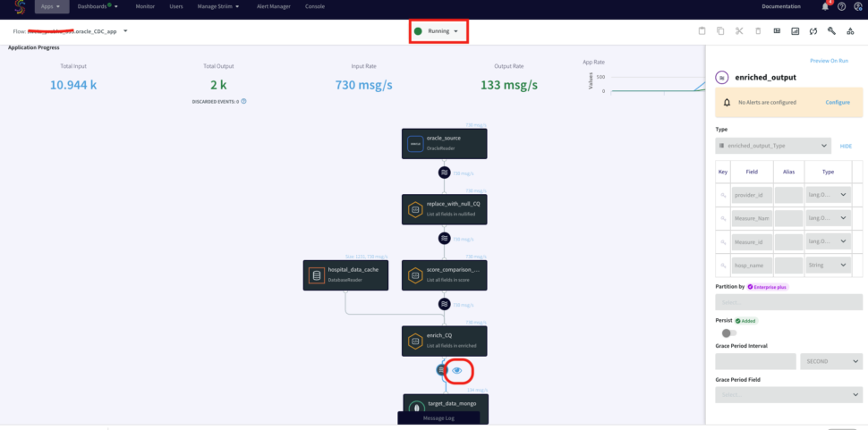Image resolution: width=868 pixels, height=430 pixels.
Task: Click the trash delete icon in toolbar
Action: (x=758, y=31)
